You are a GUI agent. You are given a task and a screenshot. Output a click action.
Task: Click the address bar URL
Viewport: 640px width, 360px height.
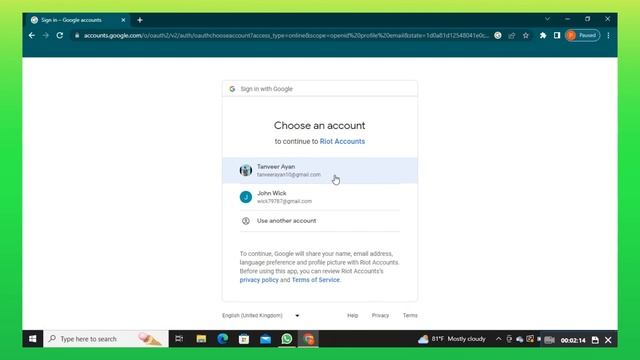click(286, 36)
